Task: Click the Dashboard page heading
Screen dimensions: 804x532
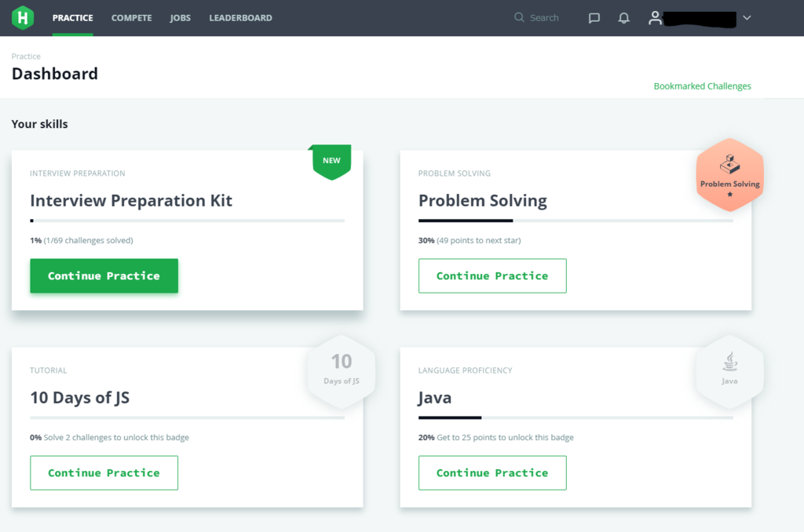Action: (x=55, y=74)
